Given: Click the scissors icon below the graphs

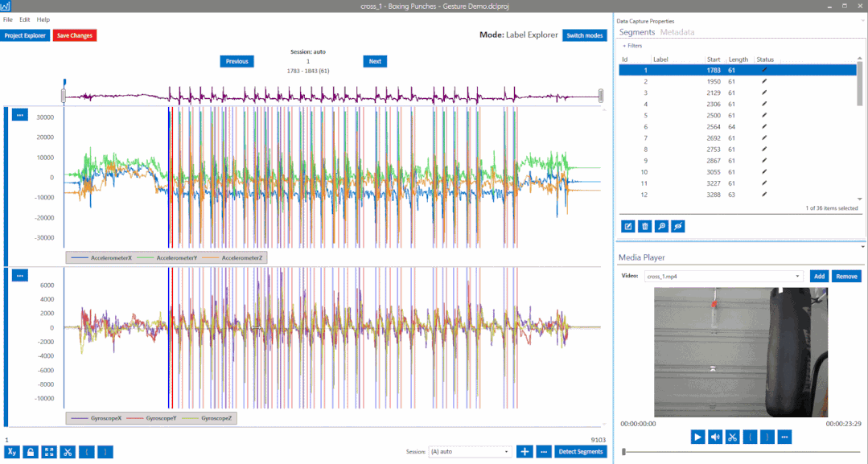Looking at the screenshot, I should click(x=68, y=452).
